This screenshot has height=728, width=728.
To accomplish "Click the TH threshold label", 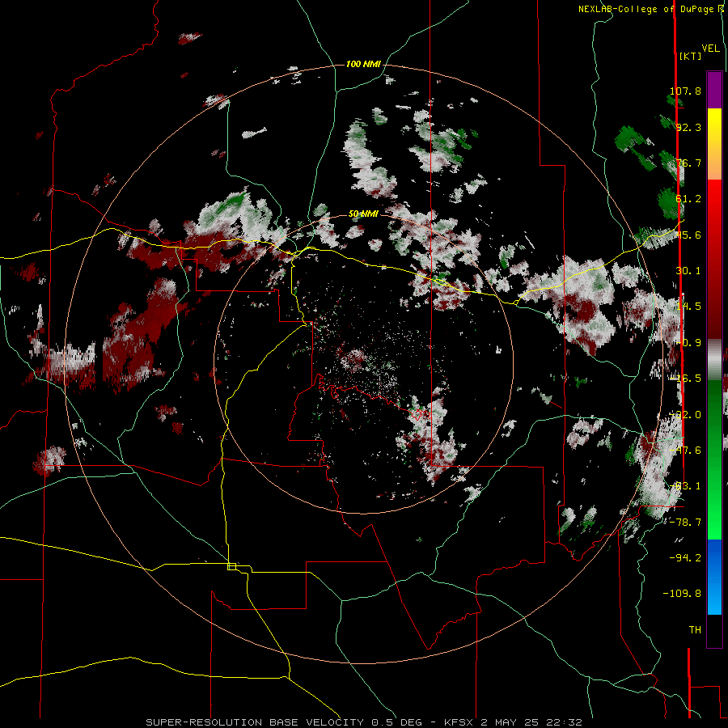I will 695,630.
